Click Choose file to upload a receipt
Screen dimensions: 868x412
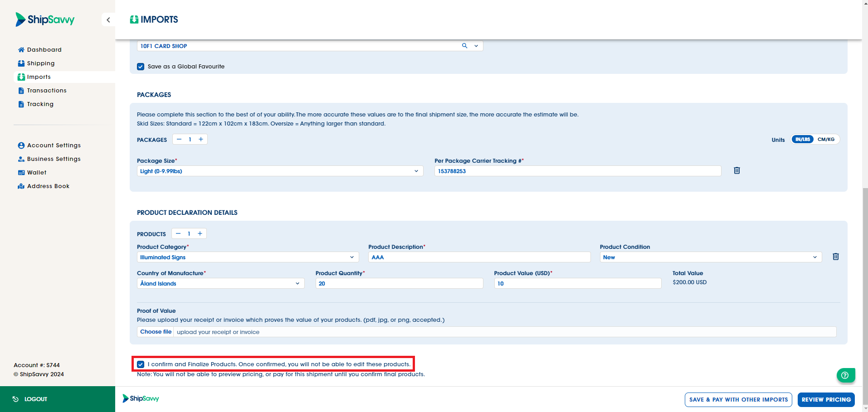156,332
